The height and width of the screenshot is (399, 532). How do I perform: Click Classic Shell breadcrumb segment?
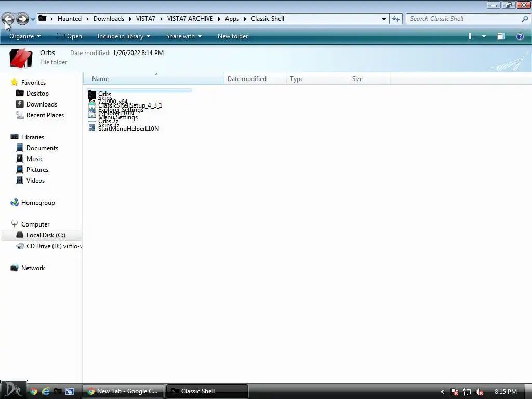point(268,19)
